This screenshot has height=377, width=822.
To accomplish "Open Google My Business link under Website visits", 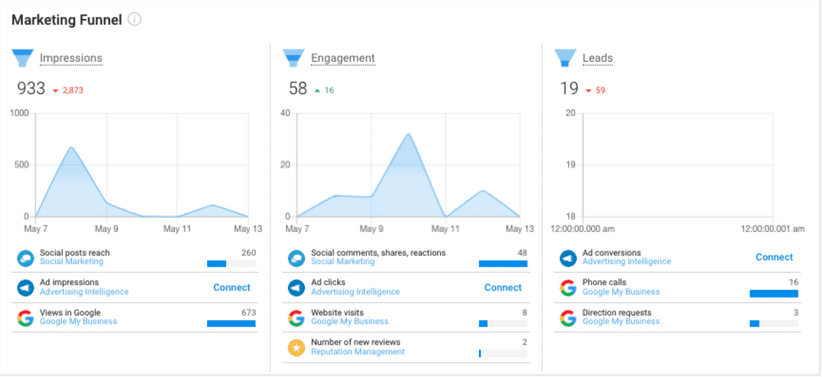I will [350, 322].
